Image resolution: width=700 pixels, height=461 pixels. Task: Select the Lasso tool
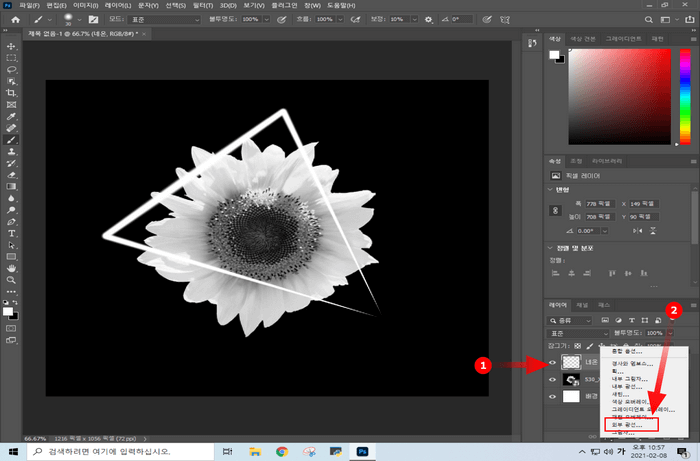pyautogui.click(x=11, y=69)
